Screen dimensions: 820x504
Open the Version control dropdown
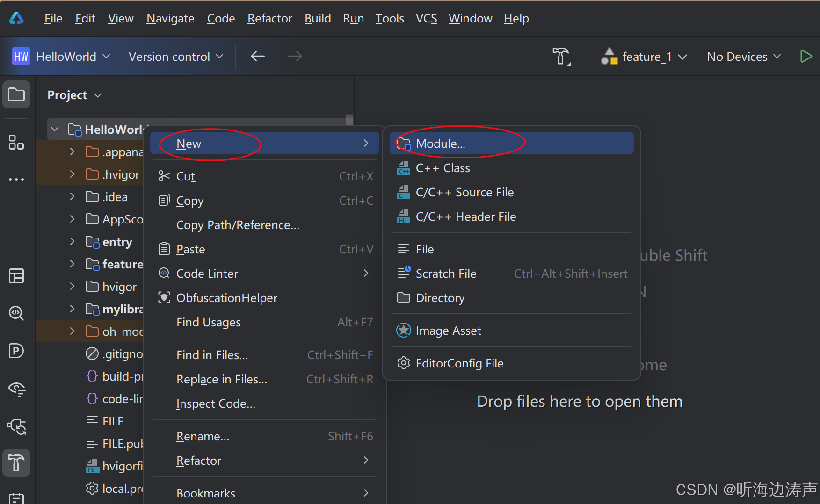coord(176,57)
